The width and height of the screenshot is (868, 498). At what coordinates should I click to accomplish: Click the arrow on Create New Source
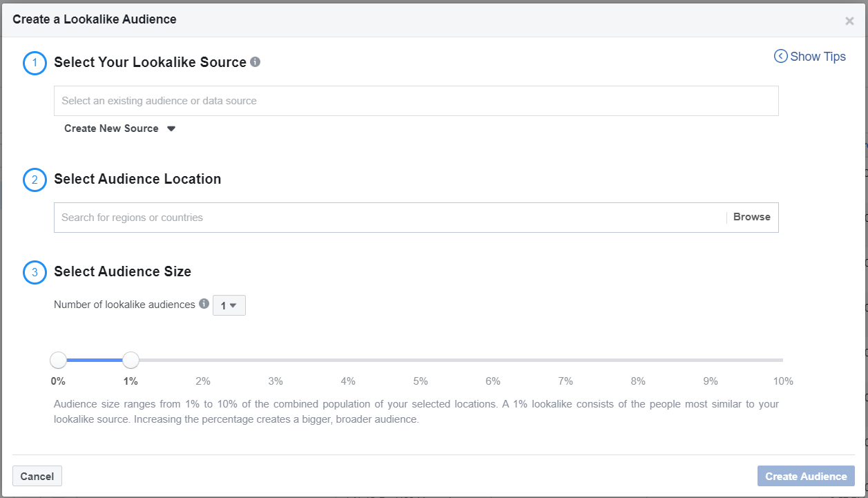tap(171, 128)
